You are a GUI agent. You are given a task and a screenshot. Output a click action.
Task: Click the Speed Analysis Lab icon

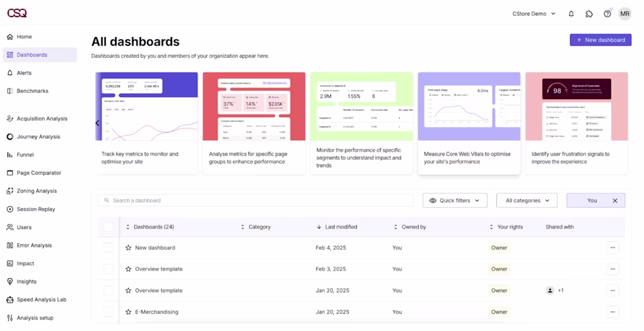10,300
